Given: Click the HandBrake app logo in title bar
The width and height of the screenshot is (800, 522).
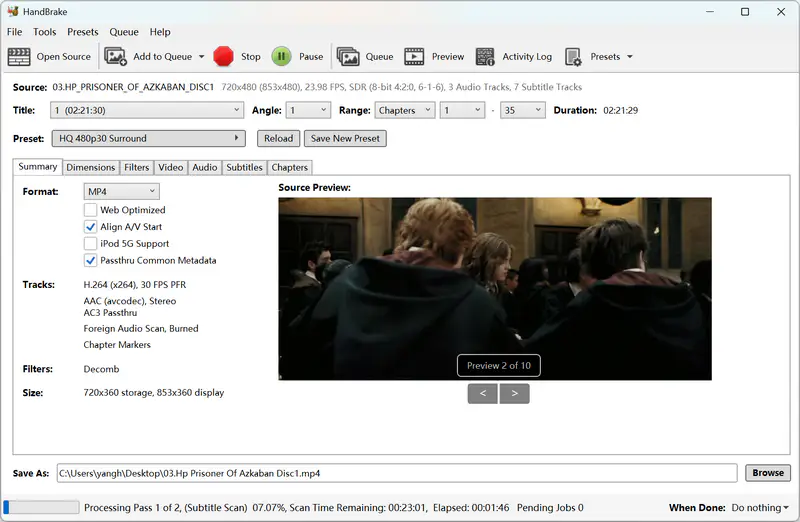Looking at the screenshot, I should pos(13,11).
